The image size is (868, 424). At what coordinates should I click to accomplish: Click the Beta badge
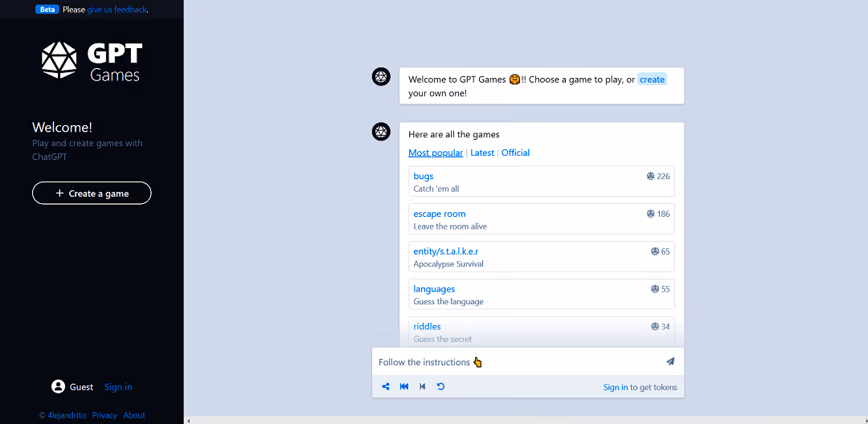47,10
